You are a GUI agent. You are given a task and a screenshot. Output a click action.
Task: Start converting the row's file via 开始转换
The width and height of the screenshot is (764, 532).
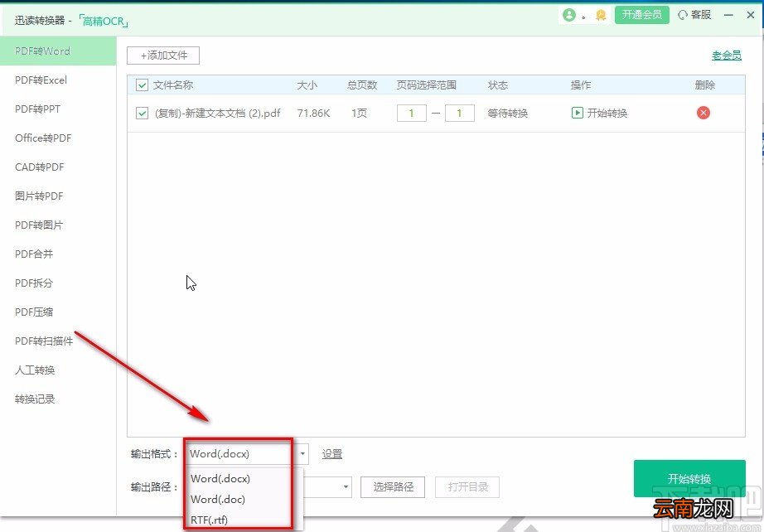(x=599, y=113)
